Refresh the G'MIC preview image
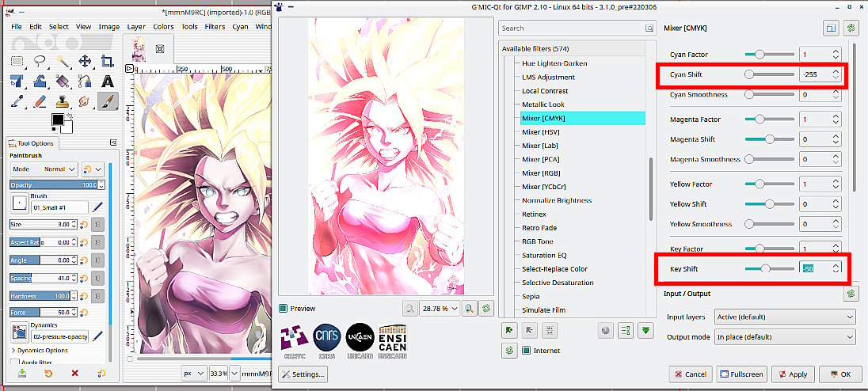The width and height of the screenshot is (868, 391). click(486, 308)
